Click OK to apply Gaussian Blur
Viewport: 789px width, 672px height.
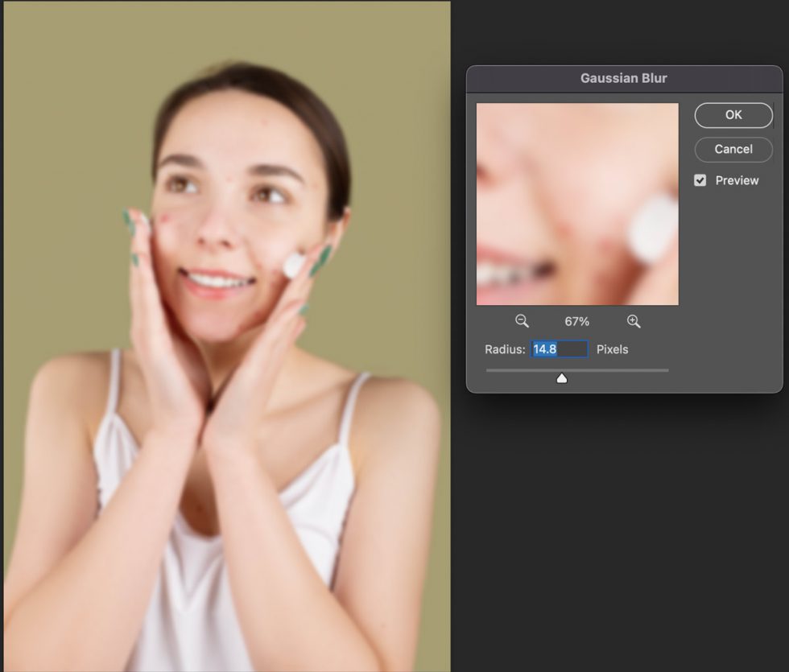point(733,114)
